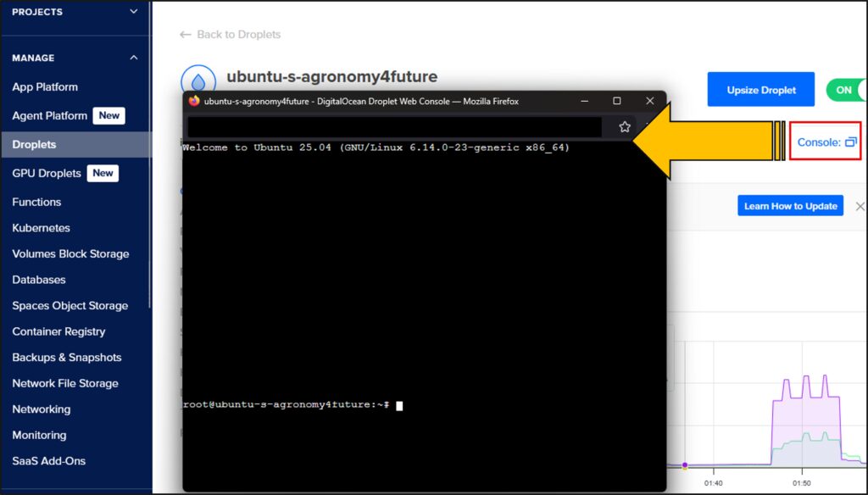Click the Console pop-out window icon
This screenshot has width=868, height=495.
[851, 142]
